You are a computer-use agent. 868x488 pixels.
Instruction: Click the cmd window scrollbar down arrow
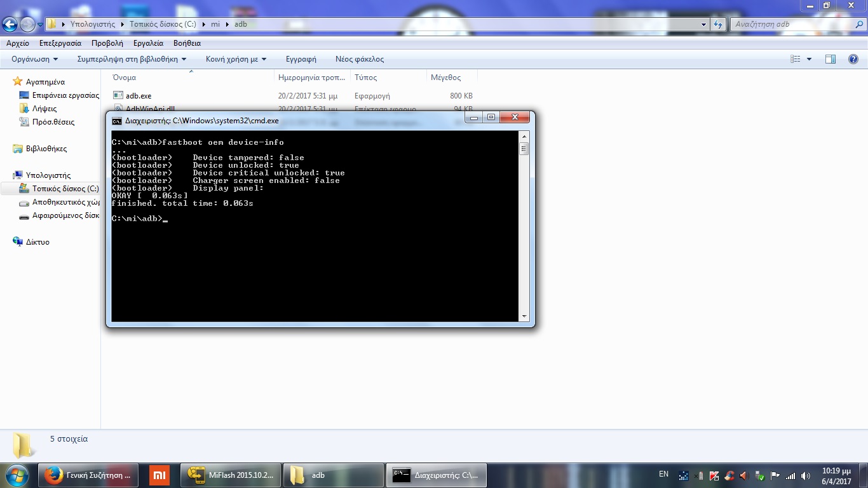(x=524, y=316)
